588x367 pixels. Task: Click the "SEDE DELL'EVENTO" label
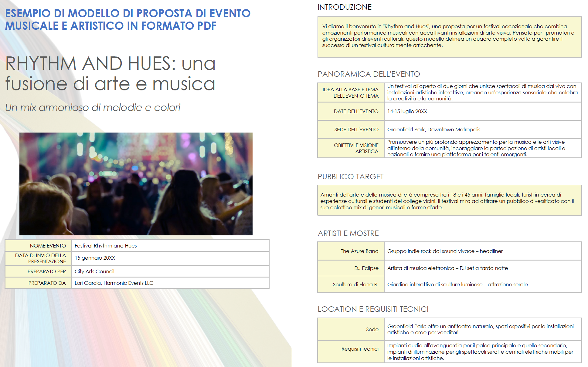351,130
